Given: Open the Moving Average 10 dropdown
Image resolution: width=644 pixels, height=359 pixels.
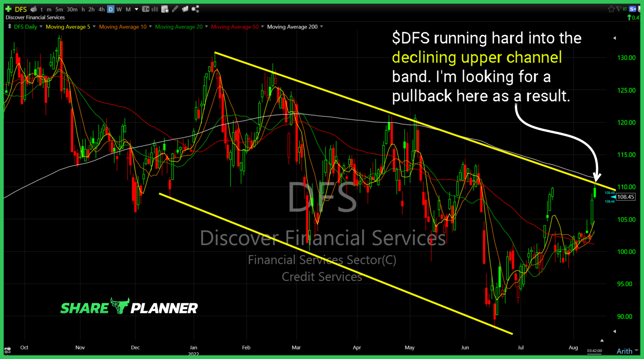Looking at the screenshot, I should pos(150,27).
